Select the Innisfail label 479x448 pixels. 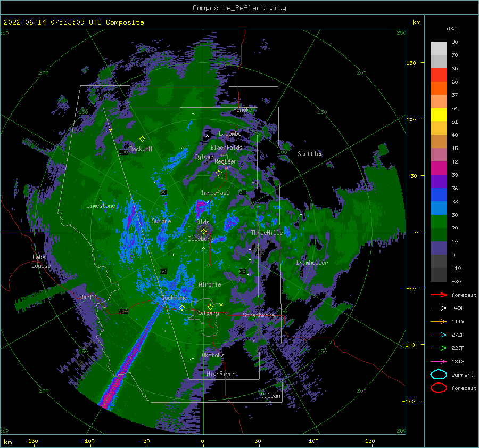point(215,193)
